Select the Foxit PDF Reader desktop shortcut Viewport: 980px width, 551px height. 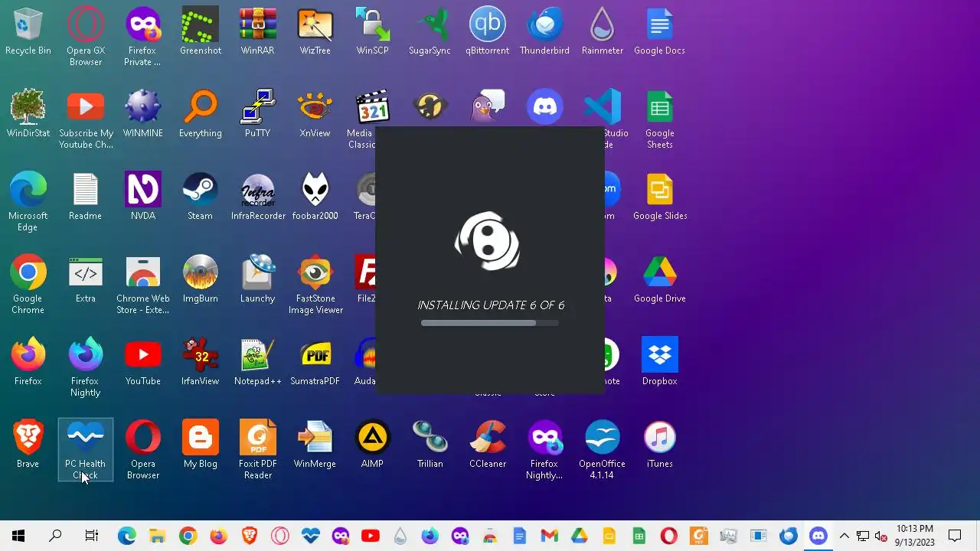[x=257, y=450]
